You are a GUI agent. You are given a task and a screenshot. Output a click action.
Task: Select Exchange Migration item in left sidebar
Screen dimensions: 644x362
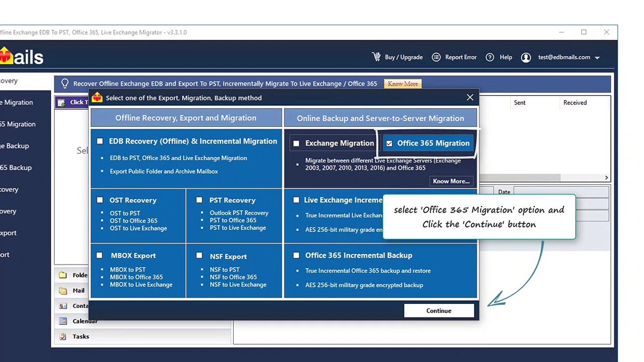(x=16, y=102)
